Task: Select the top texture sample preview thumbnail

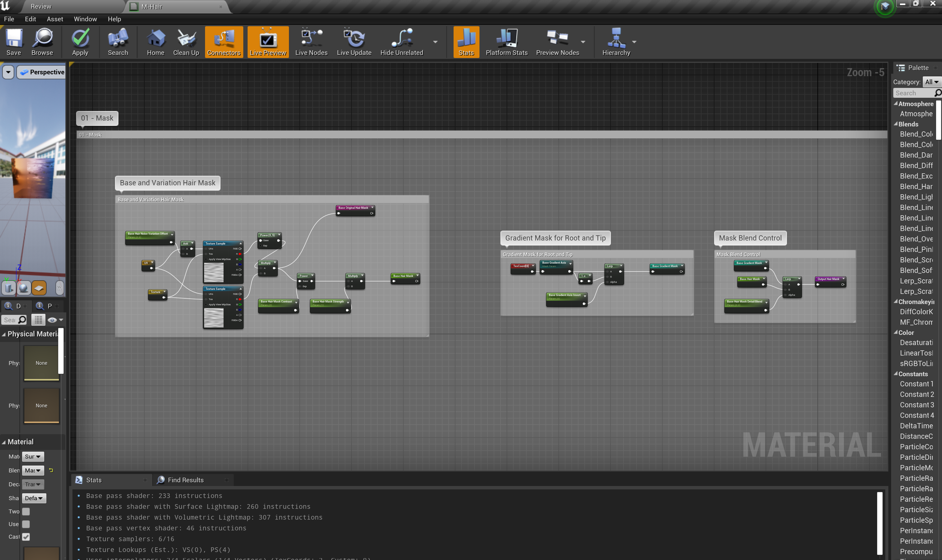Action: click(213, 272)
